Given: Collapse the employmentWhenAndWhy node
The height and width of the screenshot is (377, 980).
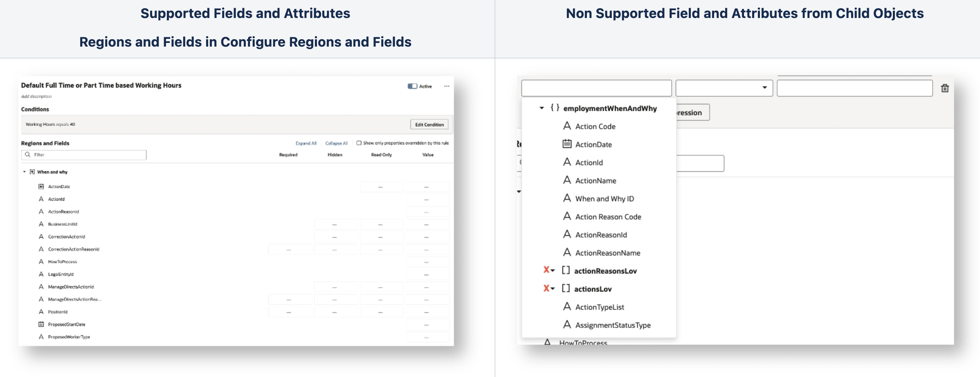Looking at the screenshot, I should (542, 108).
